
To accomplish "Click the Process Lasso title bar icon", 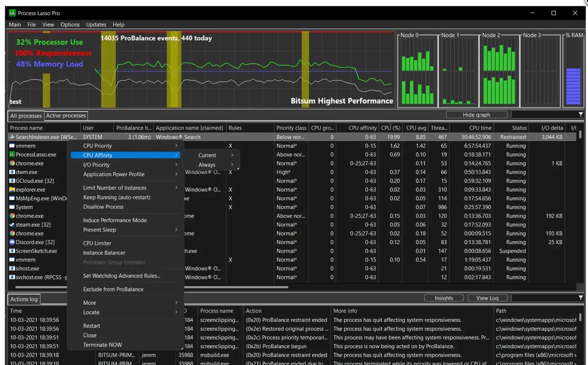I will [x=12, y=13].
